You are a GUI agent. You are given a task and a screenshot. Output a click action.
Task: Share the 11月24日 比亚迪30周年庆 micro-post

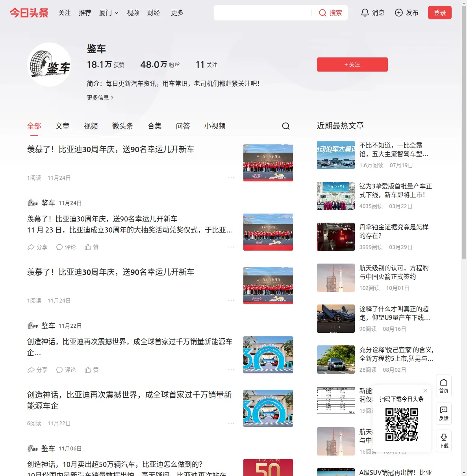click(x=37, y=247)
